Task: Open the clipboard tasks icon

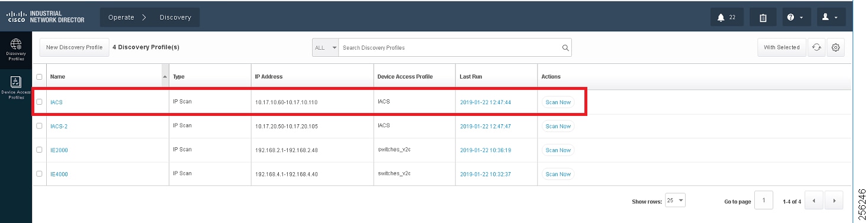Action: [763, 17]
